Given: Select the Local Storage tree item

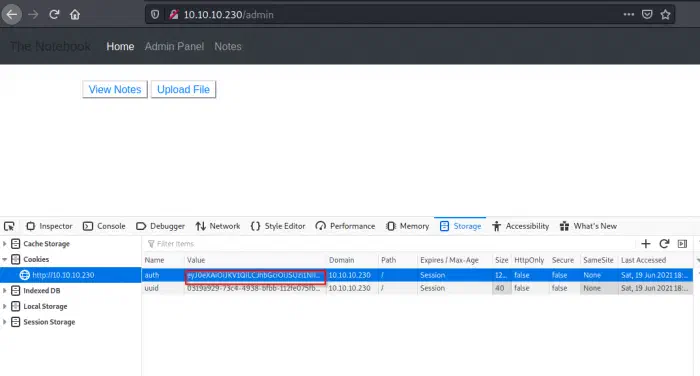Looking at the screenshot, I should click(45, 306).
